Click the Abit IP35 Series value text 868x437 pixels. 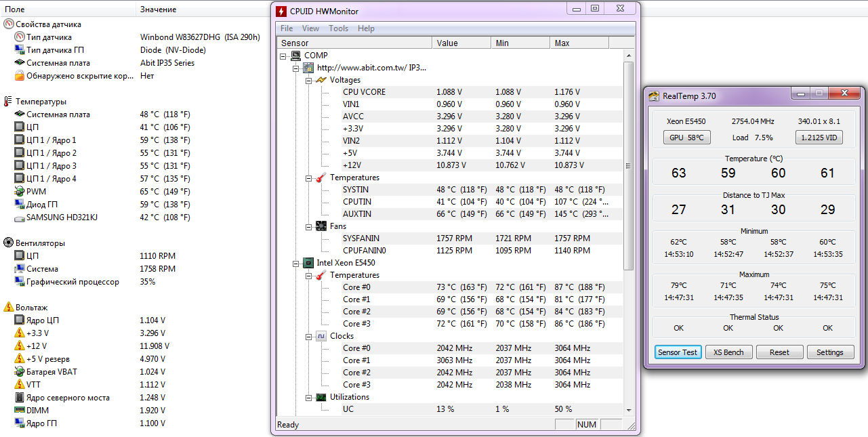pos(167,63)
